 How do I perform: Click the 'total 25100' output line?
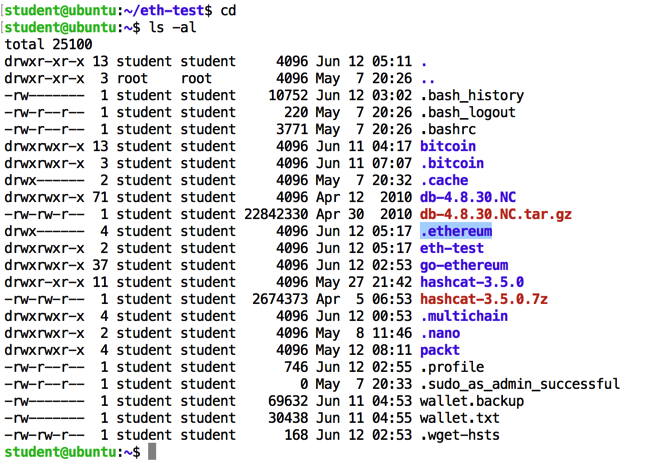coord(48,44)
